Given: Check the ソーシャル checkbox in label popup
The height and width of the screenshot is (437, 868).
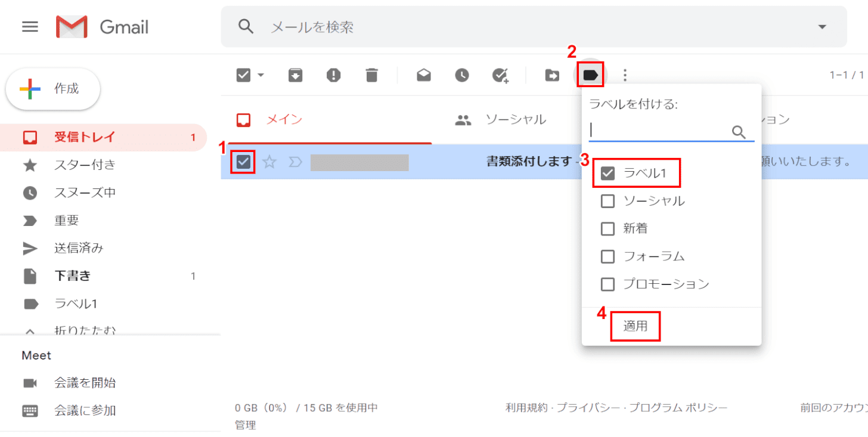Looking at the screenshot, I should coord(607,201).
